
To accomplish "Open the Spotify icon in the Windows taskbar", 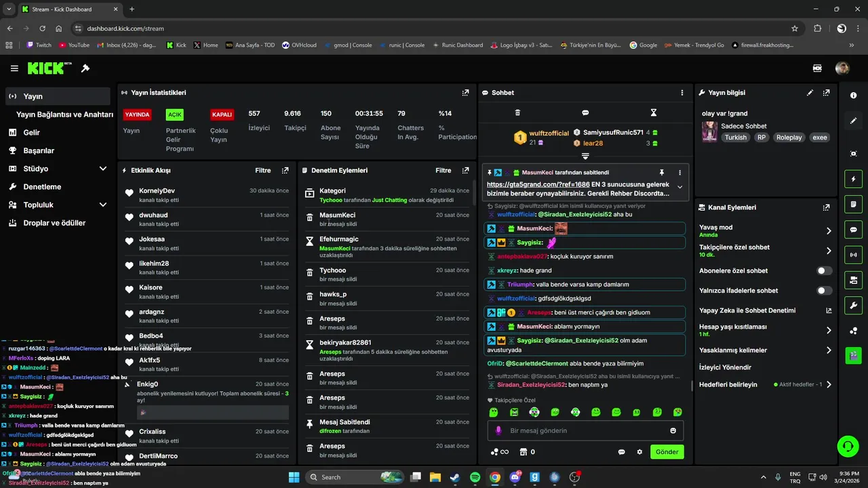I will [x=475, y=477].
